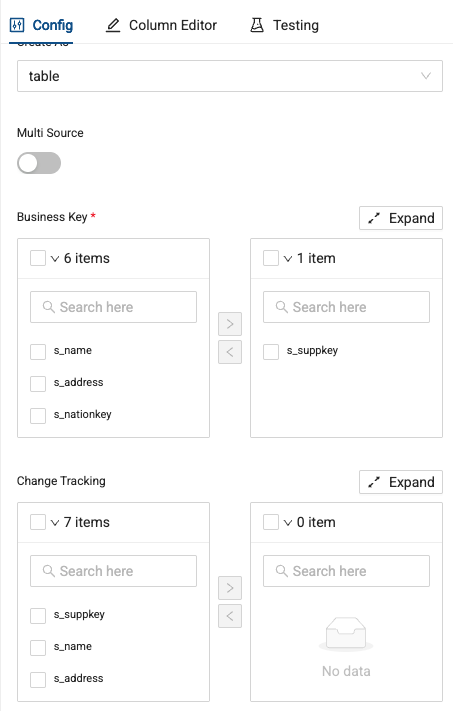Click the pencil icon beside Column Editor

113,25
